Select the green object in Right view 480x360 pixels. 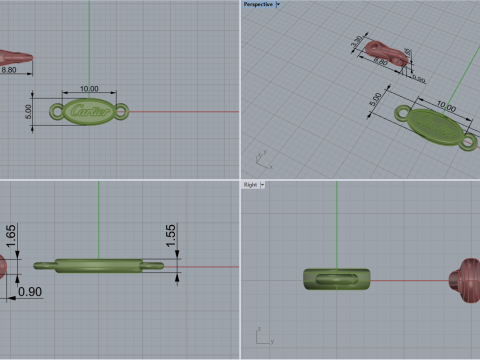click(x=337, y=279)
